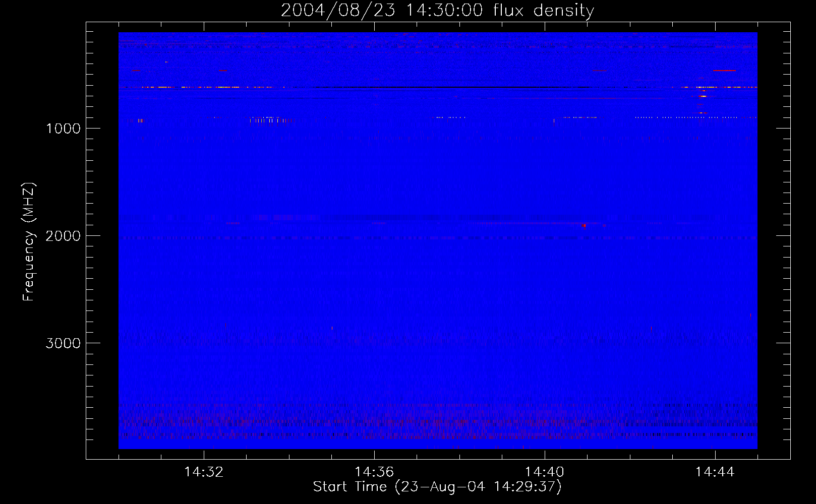Click the 3000 frequency tick label
This screenshot has width=816, height=504.
point(63,343)
